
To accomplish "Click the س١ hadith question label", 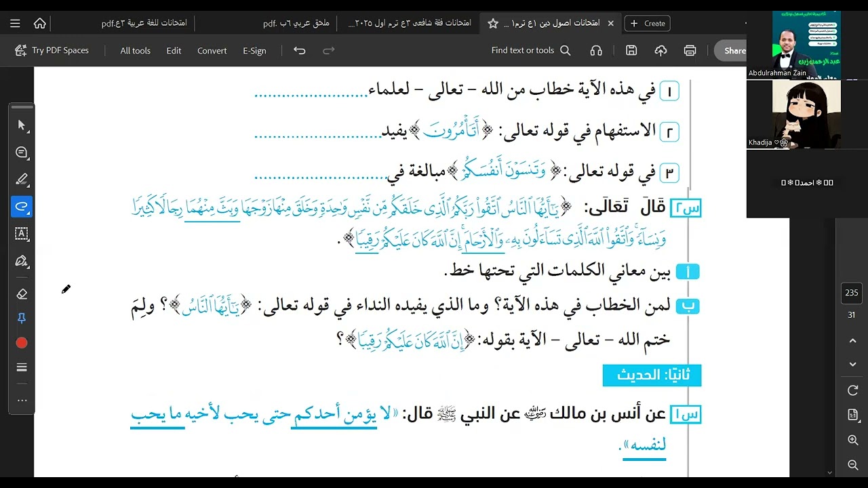I will (x=686, y=414).
